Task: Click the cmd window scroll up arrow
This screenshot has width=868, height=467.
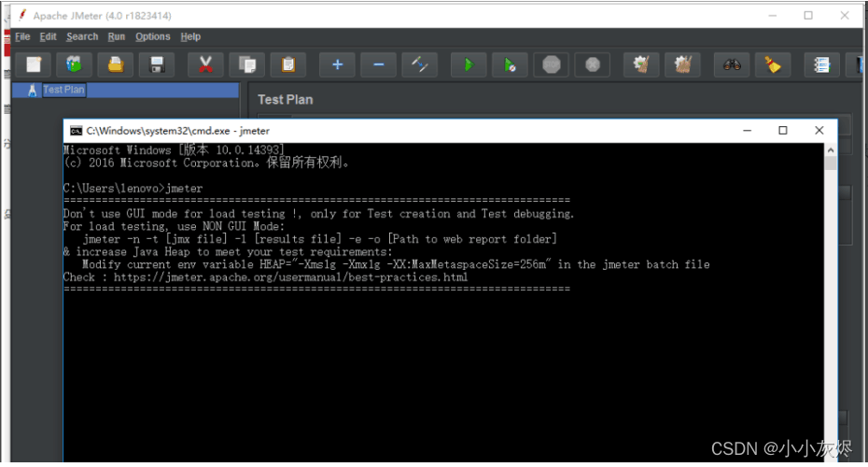Action: (831, 150)
